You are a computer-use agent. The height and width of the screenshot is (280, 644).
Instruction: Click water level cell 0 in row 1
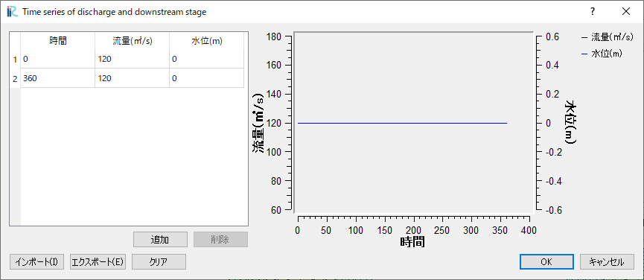pyautogui.click(x=206, y=60)
